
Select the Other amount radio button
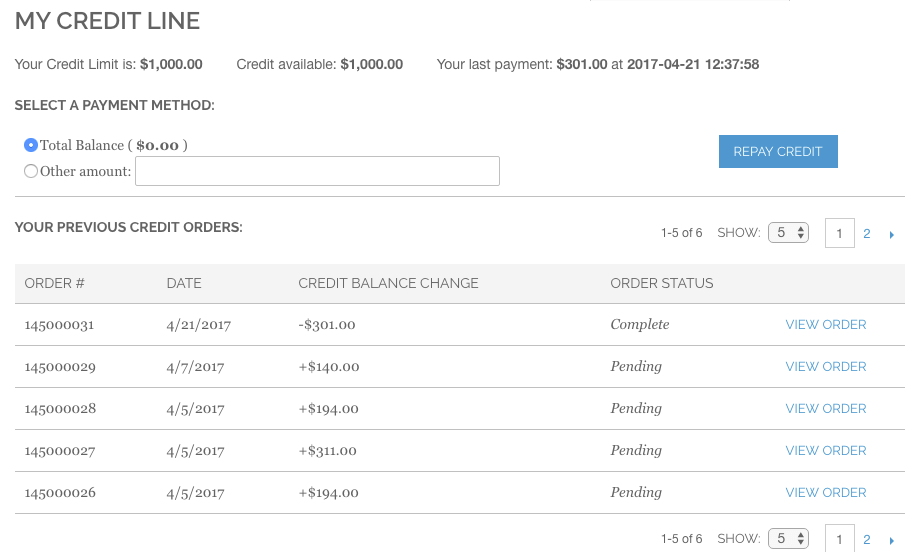click(31, 171)
